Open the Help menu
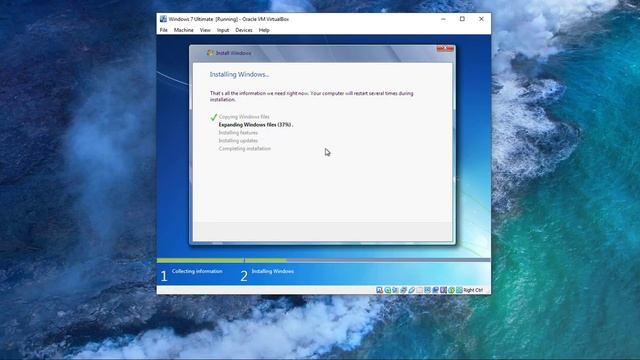640x360 pixels. point(264,30)
